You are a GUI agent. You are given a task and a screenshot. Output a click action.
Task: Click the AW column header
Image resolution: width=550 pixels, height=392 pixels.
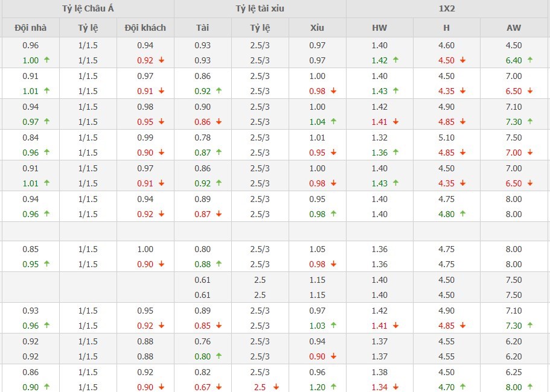pos(514,28)
